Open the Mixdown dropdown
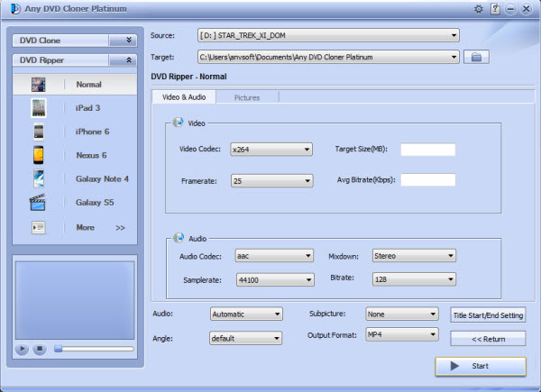541x392 pixels. point(414,256)
